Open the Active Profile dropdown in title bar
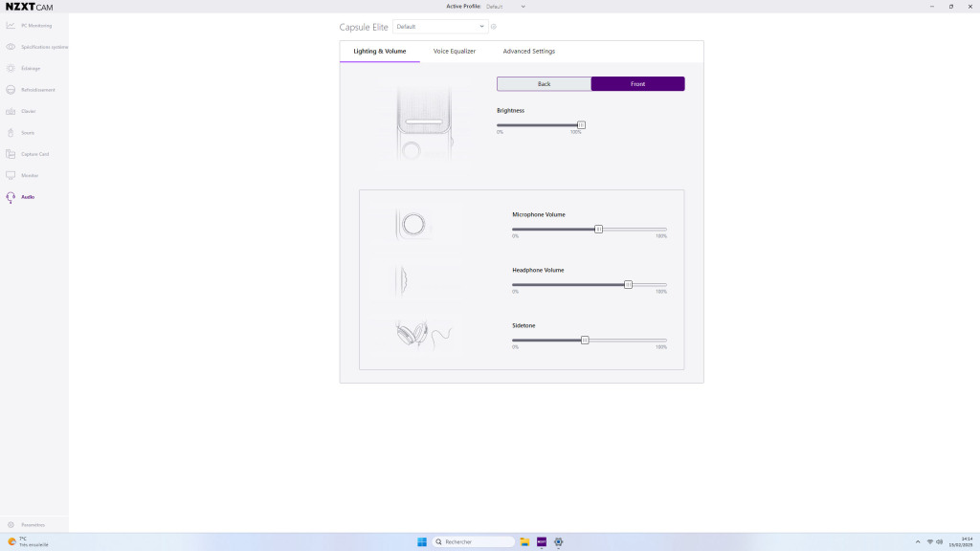 click(505, 7)
